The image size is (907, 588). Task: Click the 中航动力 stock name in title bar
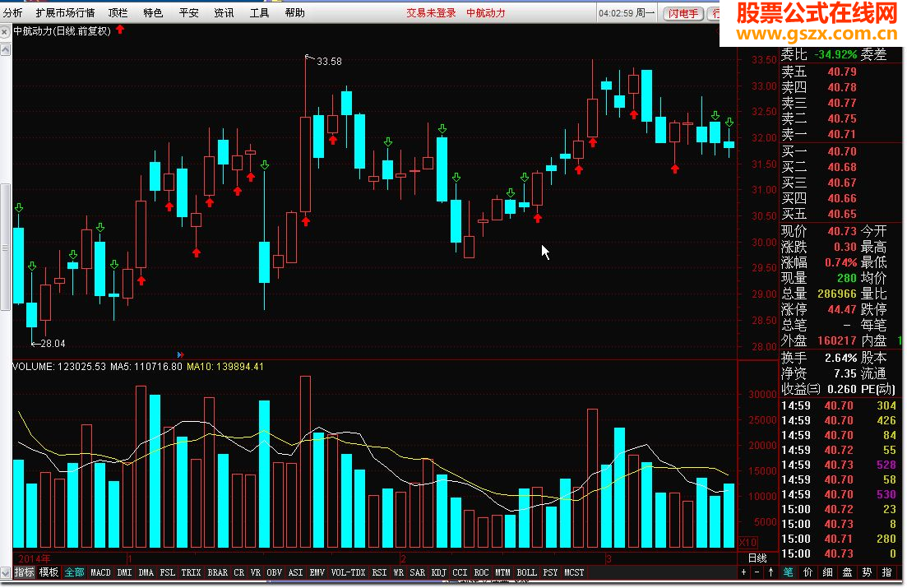pyautogui.click(x=486, y=12)
